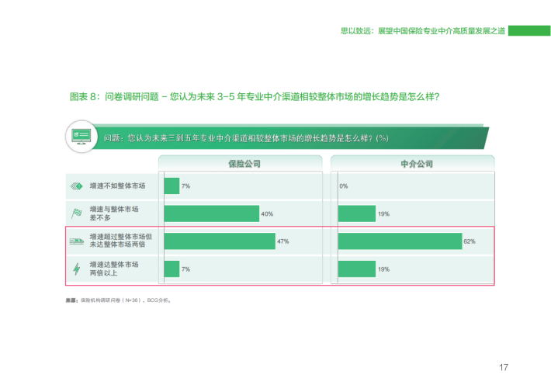Click the bottom 19% bar under 中介公司

pyautogui.click(x=356, y=269)
